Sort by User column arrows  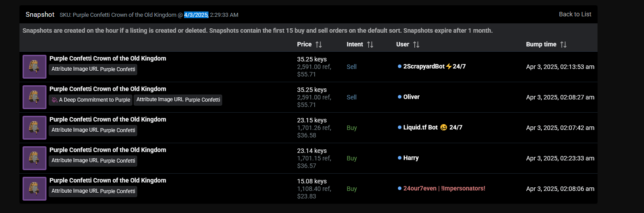coord(416,45)
